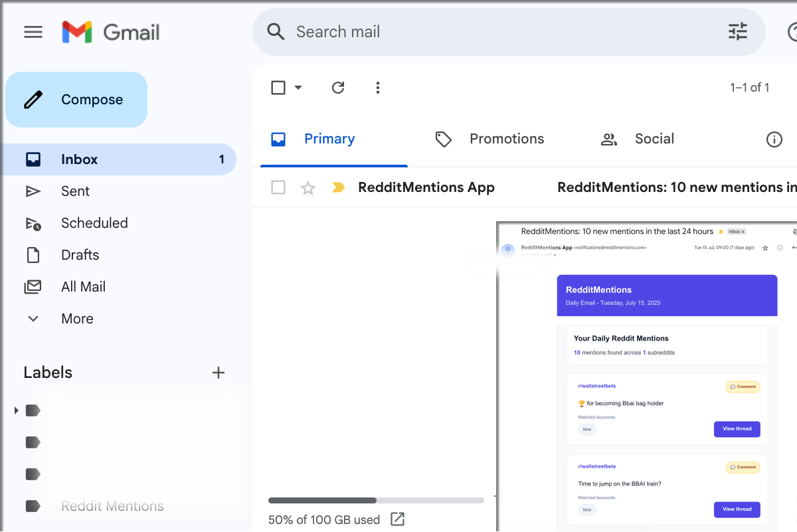Screen dimensions: 797x532
Task: Click the Compose button
Action: pos(76,100)
